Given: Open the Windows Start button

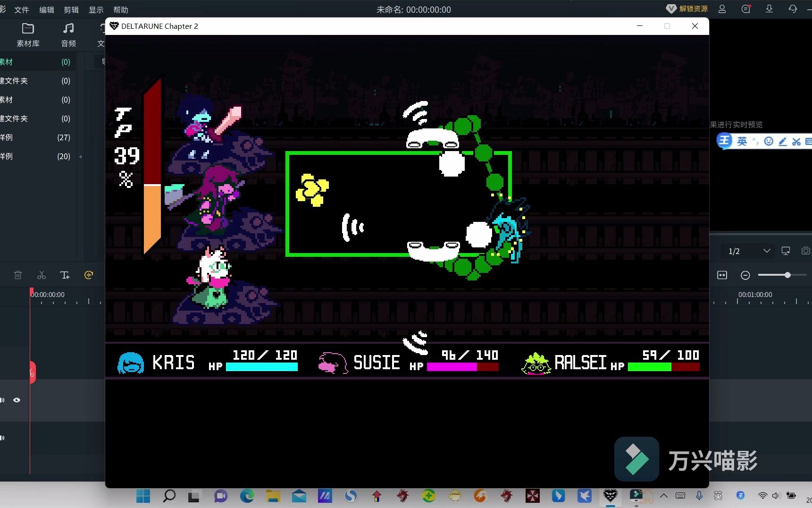Looking at the screenshot, I should tap(143, 496).
